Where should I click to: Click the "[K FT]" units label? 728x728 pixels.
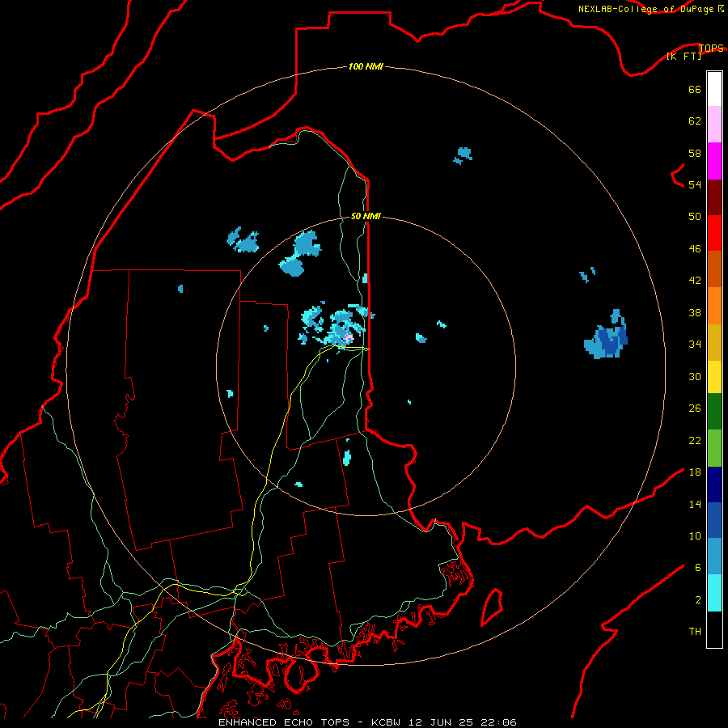684,56
